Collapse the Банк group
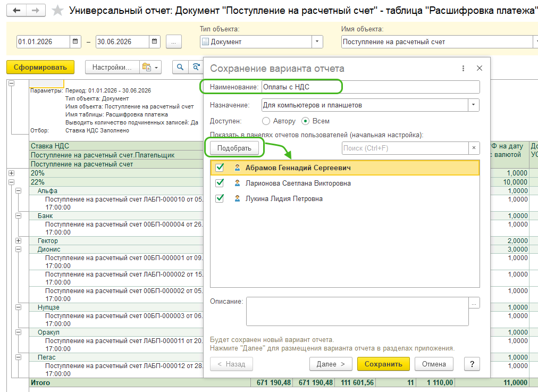The width and height of the screenshot is (538, 392). point(19,215)
